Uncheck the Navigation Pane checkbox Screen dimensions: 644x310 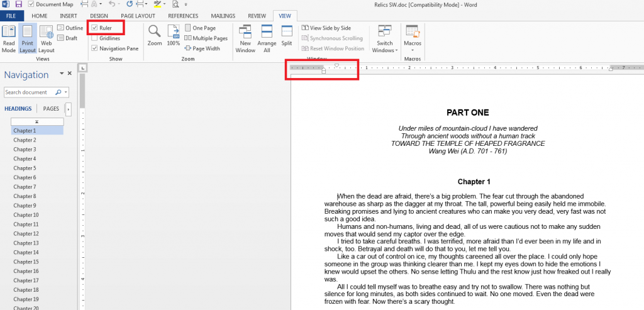pyautogui.click(x=94, y=48)
